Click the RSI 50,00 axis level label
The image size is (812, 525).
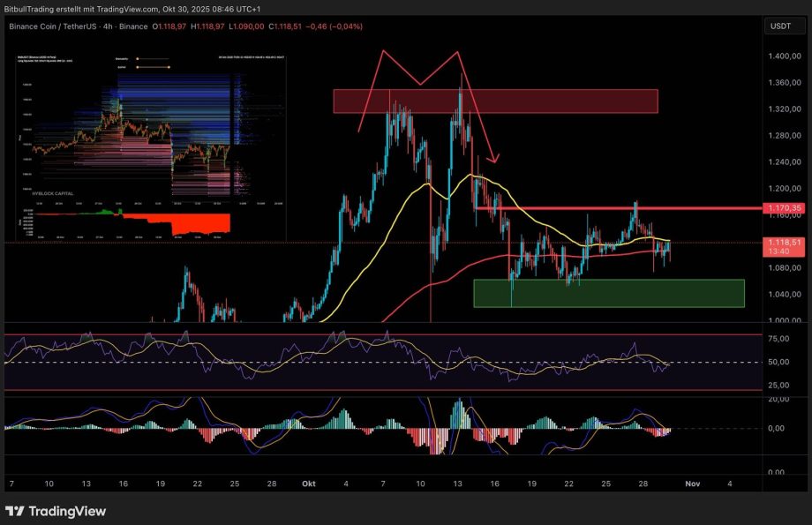[779, 363]
